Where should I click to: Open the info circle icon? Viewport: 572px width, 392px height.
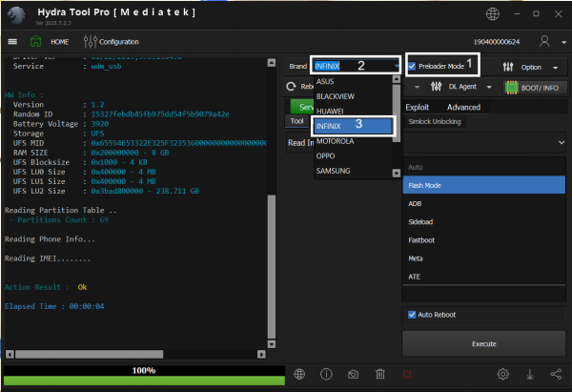pyautogui.click(x=326, y=374)
